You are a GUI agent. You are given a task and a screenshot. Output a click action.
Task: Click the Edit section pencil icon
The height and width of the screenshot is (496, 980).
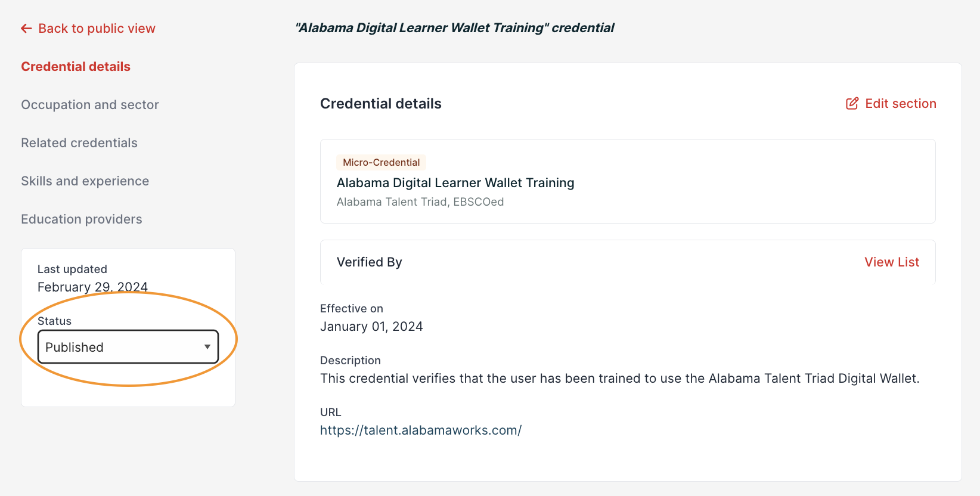[x=852, y=104]
